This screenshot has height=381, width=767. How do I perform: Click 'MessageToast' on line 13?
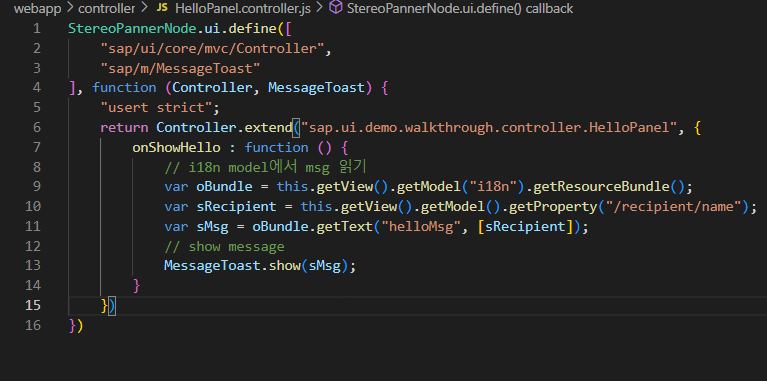click(212, 266)
